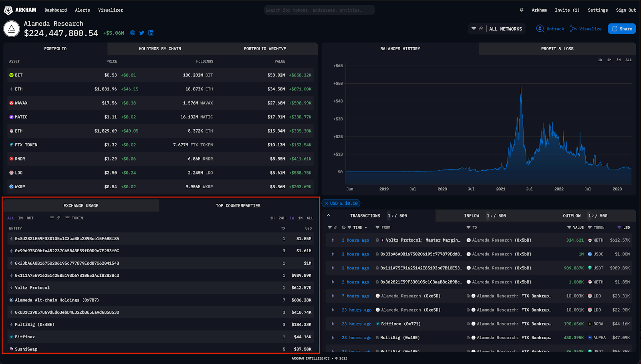The height and width of the screenshot is (364, 641).
Task: Set balances chart range to 1W
Action: [x=600, y=60]
